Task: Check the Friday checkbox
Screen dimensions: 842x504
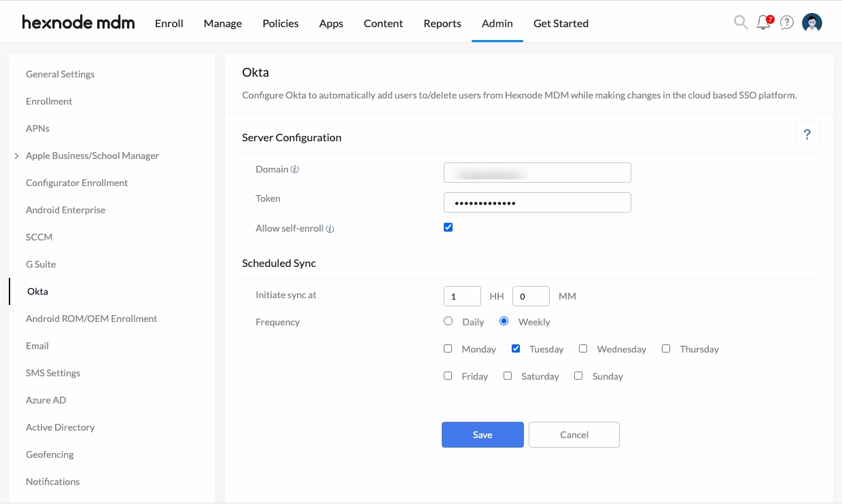Action: [x=448, y=376]
